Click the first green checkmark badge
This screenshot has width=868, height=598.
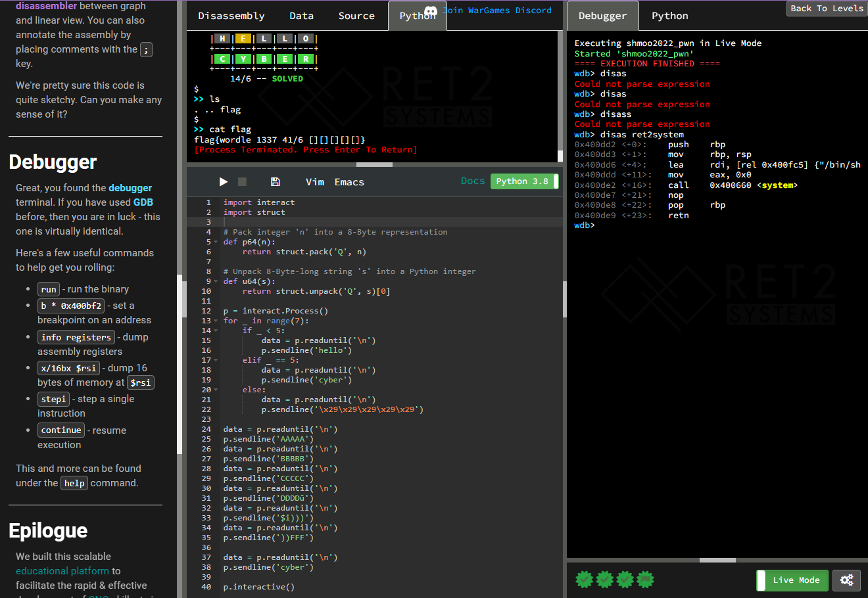click(584, 579)
